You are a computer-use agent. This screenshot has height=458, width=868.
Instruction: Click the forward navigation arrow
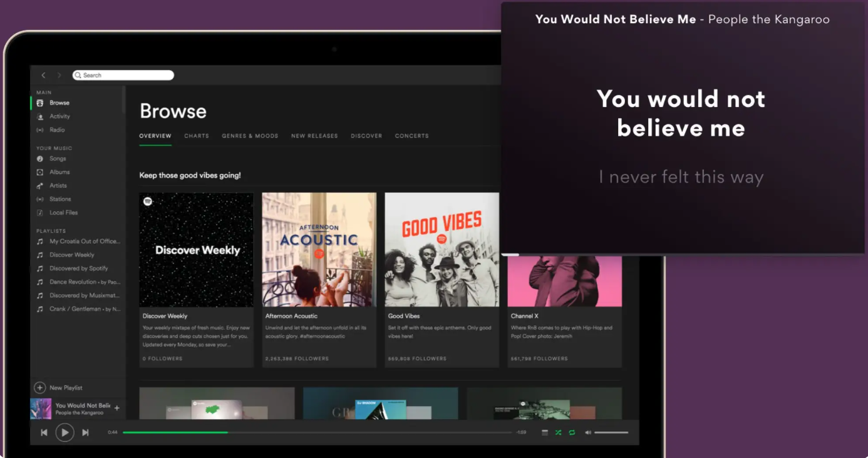(59, 75)
